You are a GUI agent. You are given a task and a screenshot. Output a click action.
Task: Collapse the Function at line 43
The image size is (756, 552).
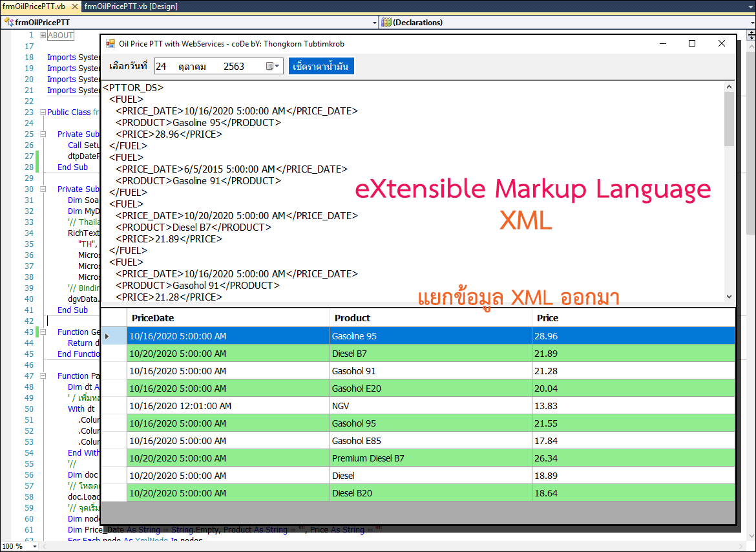click(x=43, y=332)
